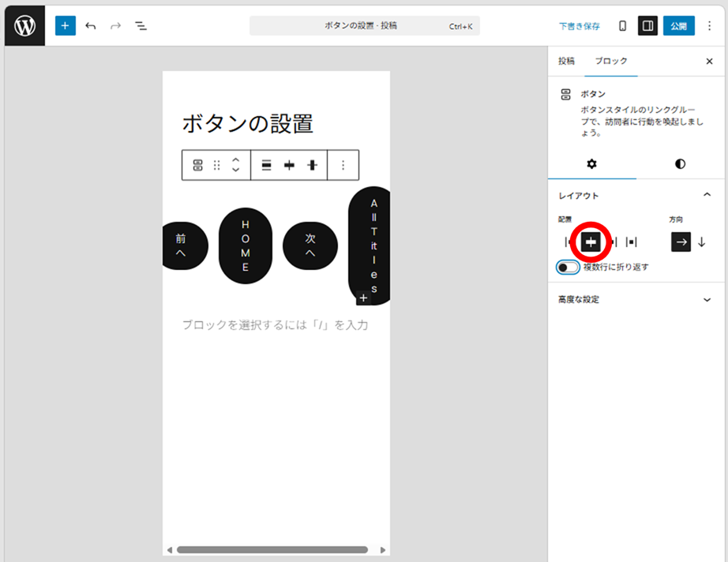Toggle the 複数行に折り返す switch
The height and width of the screenshot is (562, 728).
click(x=567, y=268)
